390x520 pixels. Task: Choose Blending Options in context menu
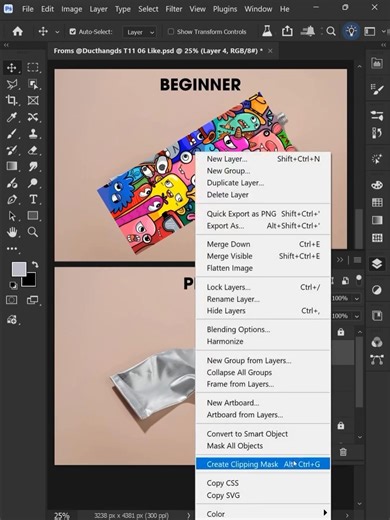pos(263,329)
